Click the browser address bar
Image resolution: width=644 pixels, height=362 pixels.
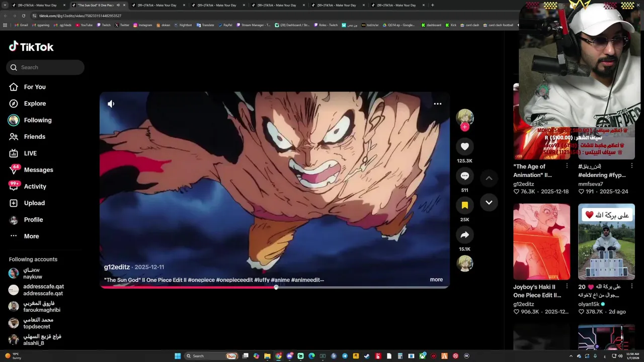[272, 16]
